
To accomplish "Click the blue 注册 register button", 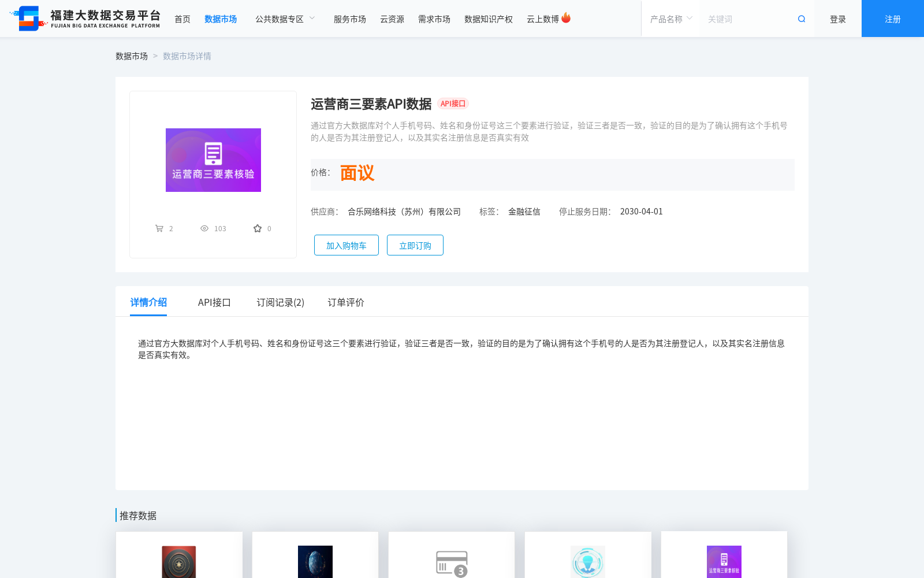I will point(893,18).
